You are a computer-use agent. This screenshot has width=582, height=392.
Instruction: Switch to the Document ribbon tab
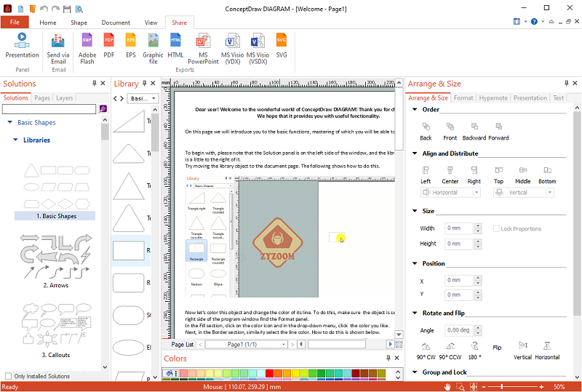116,23
